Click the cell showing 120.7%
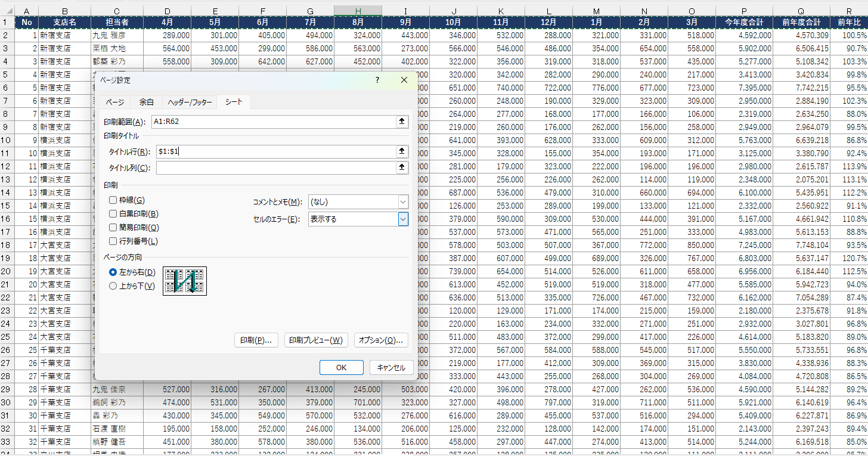This screenshot has width=868, height=456. [x=849, y=258]
